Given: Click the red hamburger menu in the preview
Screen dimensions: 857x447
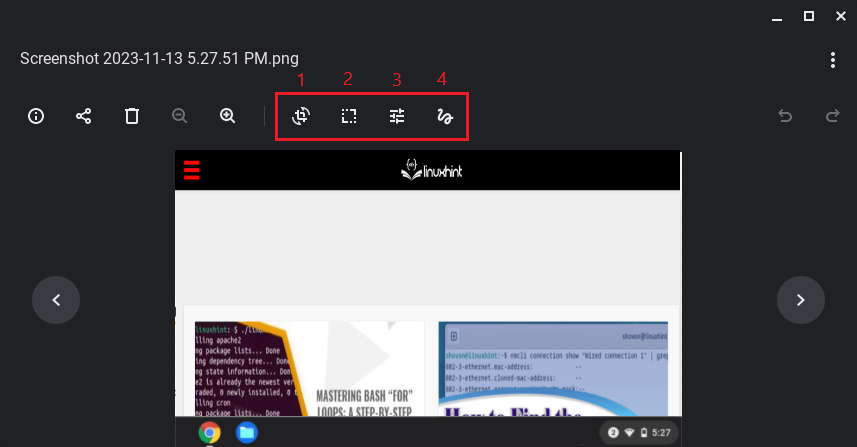Looking at the screenshot, I should (192, 170).
